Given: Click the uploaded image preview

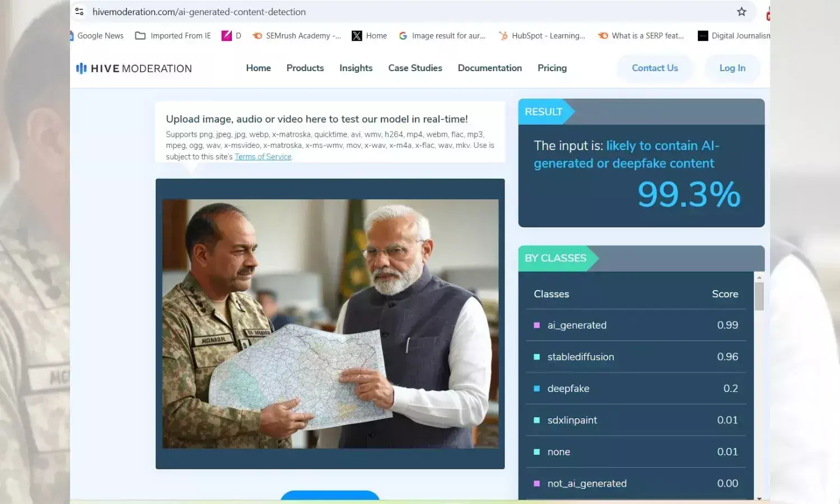Looking at the screenshot, I should 330,324.
